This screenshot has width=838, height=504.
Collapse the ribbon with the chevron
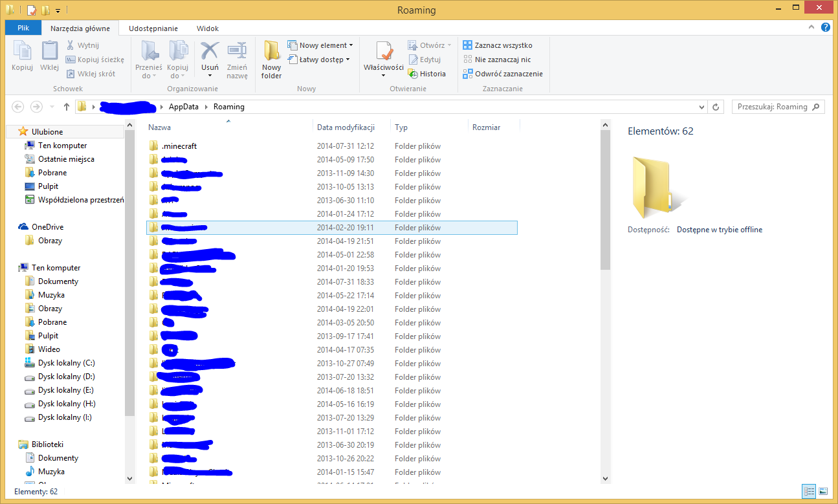point(813,28)
